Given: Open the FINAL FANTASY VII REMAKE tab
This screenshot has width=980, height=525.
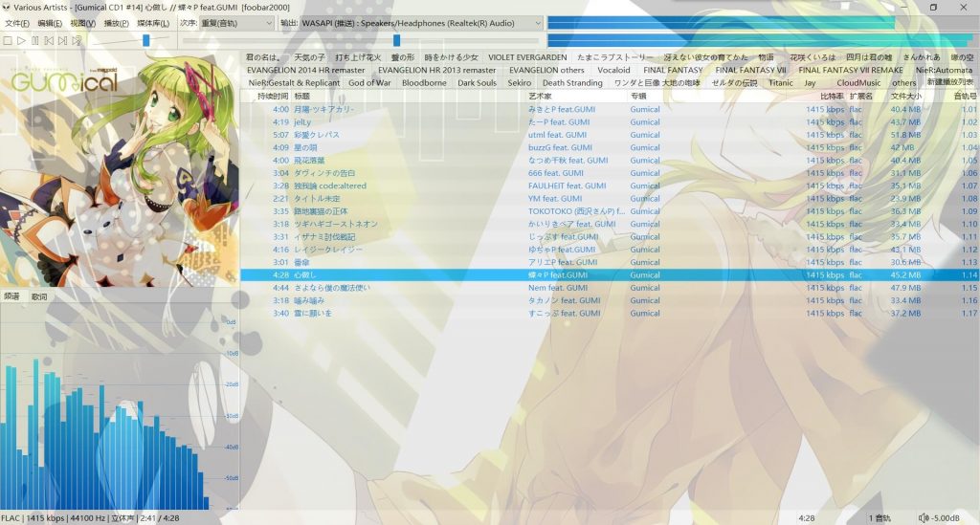Looking at the screenshot, I should (x=851, y=70).
